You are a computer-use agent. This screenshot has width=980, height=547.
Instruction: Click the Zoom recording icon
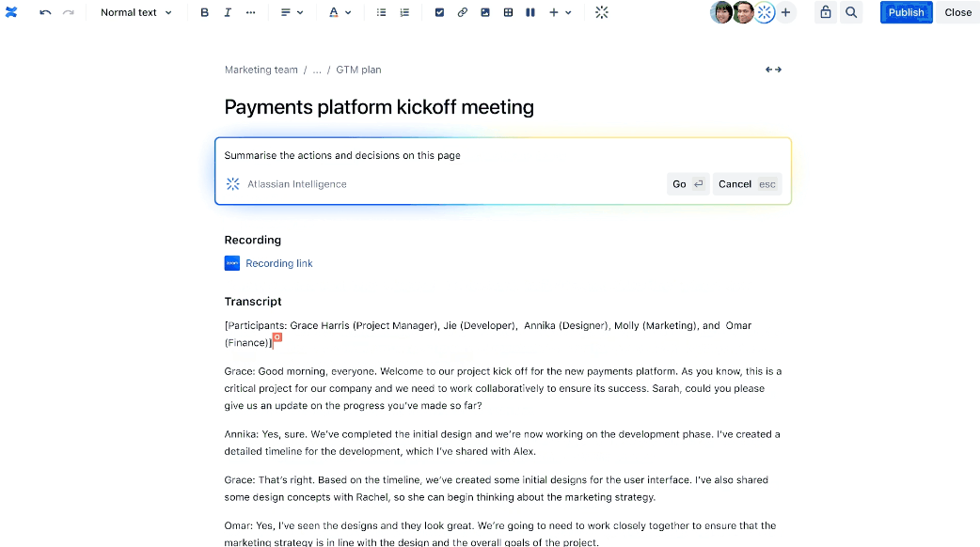[232, 263]
